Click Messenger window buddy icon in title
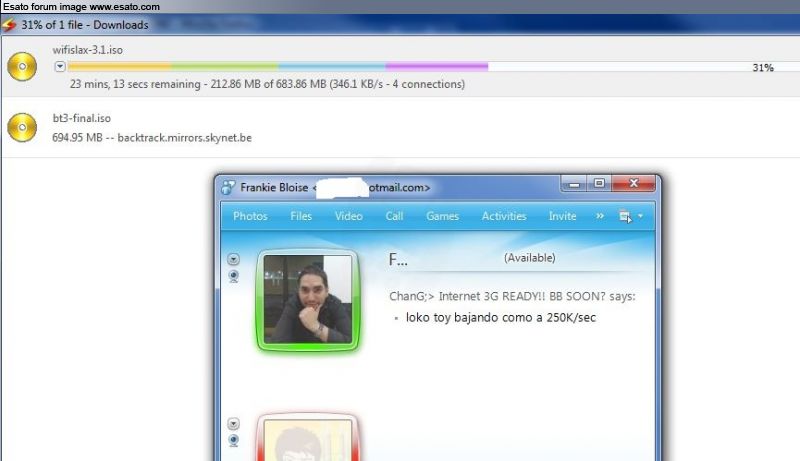Image resolution: width=800 pixels, height=461 pixels. tap(228, 187)
